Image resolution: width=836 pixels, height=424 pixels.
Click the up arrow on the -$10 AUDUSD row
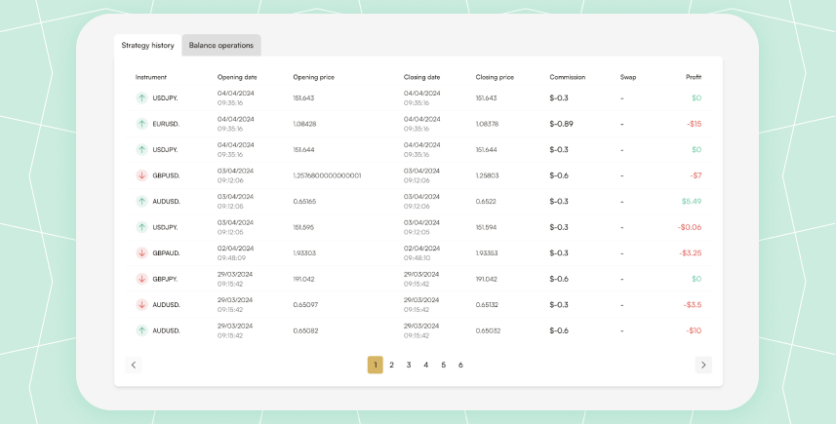point(142,331)
